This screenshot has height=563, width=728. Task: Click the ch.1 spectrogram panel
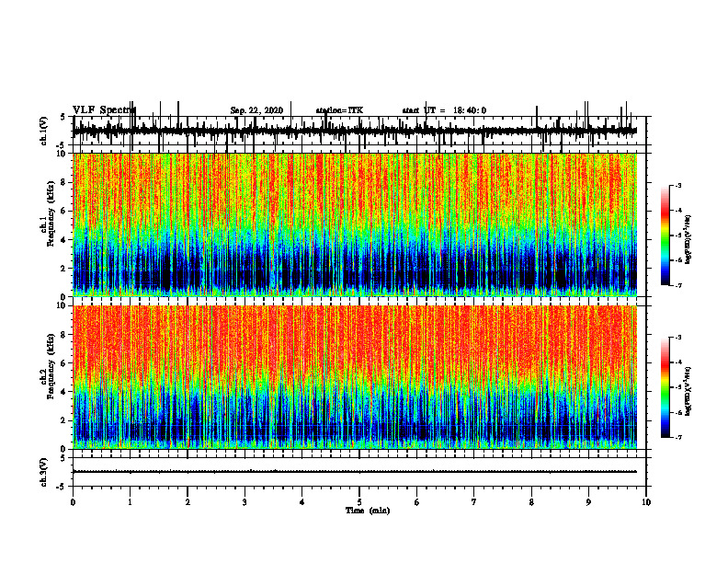tap(354, 224)
